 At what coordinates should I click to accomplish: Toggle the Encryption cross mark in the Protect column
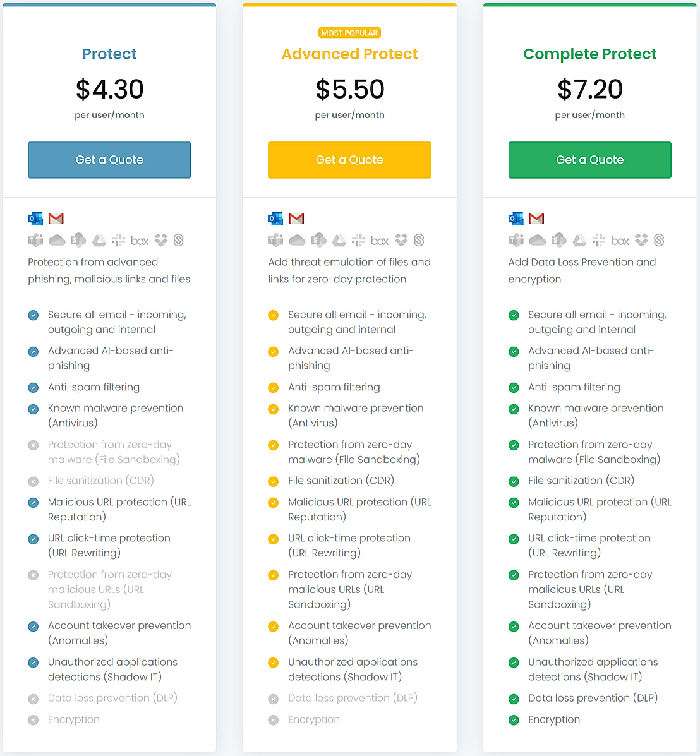(33, 720)
